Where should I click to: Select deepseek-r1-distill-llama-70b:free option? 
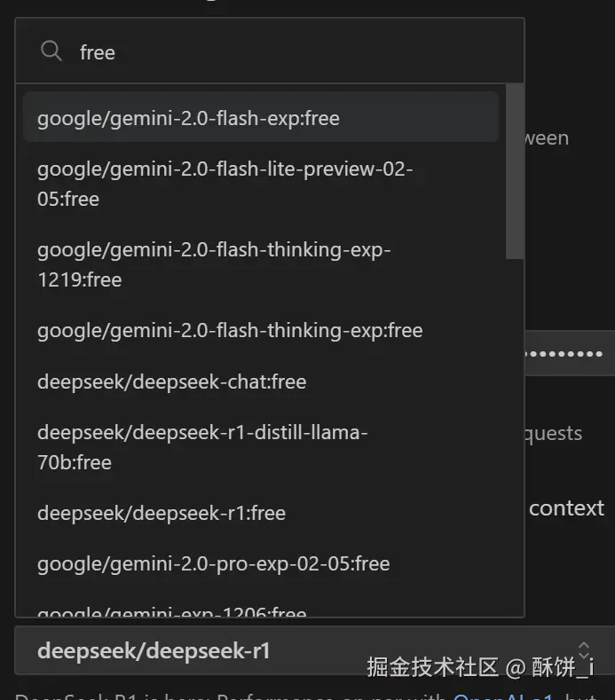pyautogui.click(x=202, y=447)
